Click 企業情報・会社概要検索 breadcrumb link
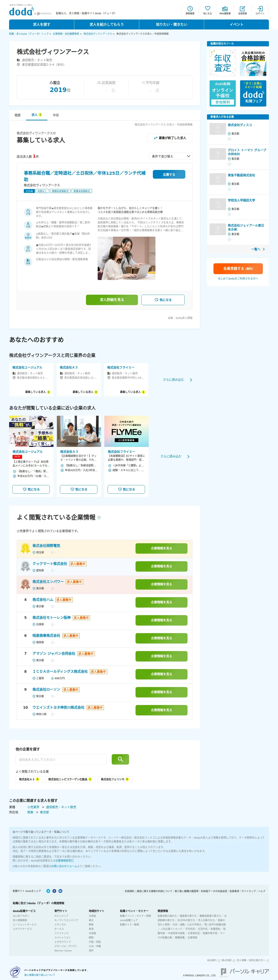Screen dimensions: 278x980 (x=66, y=34)
